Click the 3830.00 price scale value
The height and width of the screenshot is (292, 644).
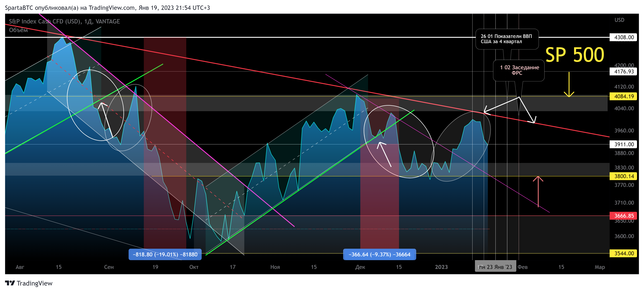[x=624, y=168]
